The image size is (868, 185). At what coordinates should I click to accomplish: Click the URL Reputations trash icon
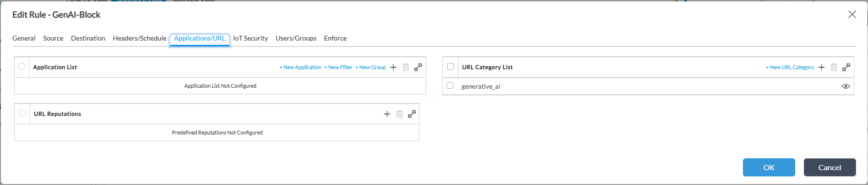400,114
